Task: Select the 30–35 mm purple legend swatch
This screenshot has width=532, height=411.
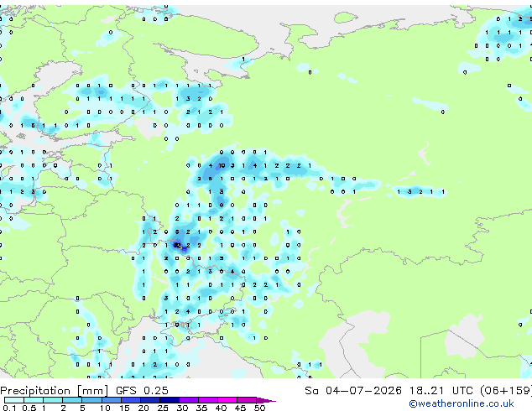Action: click(189, 400)
